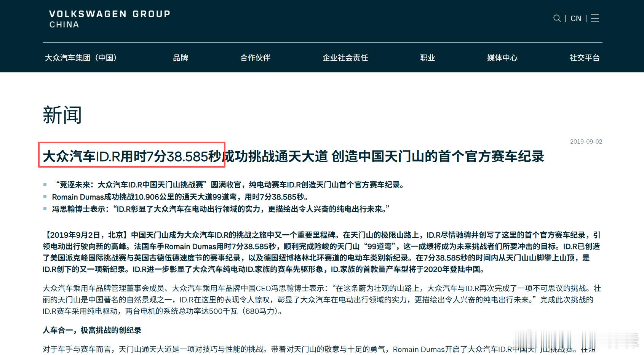Select the CN language switcher
Viewport: 644px width, 355px height.
tap(575, 18)
